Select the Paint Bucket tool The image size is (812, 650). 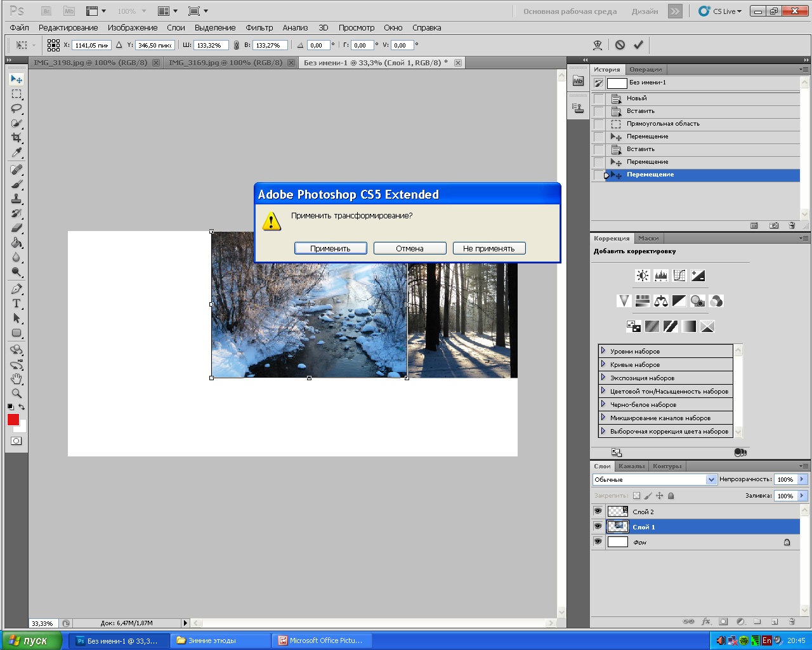16,242
